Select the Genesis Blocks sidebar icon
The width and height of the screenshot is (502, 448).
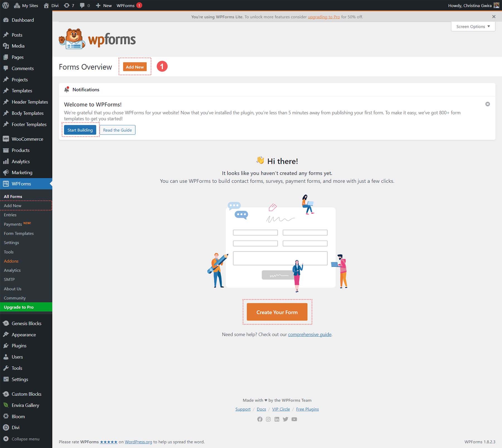(x=6, y=323)
